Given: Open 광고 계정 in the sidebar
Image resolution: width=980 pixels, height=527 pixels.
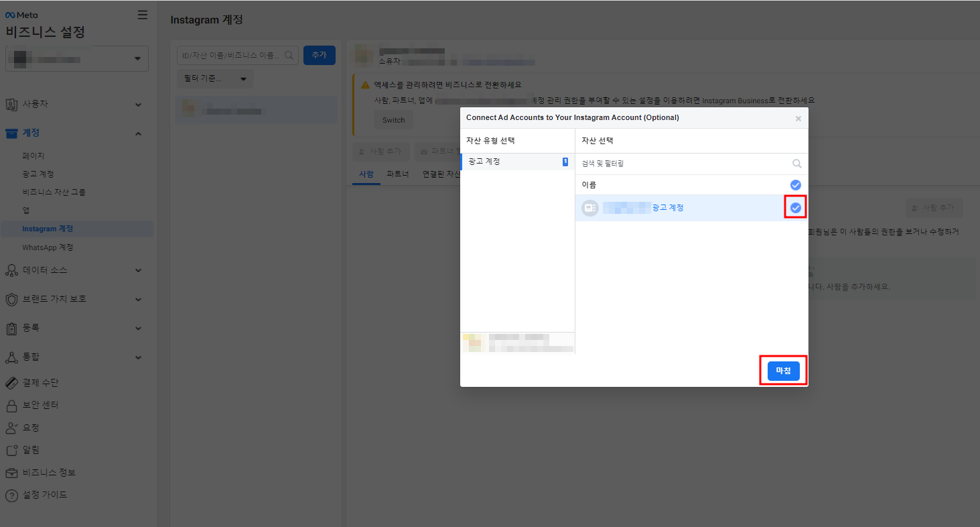Looking at the screenshot, I should click(38, 174).
